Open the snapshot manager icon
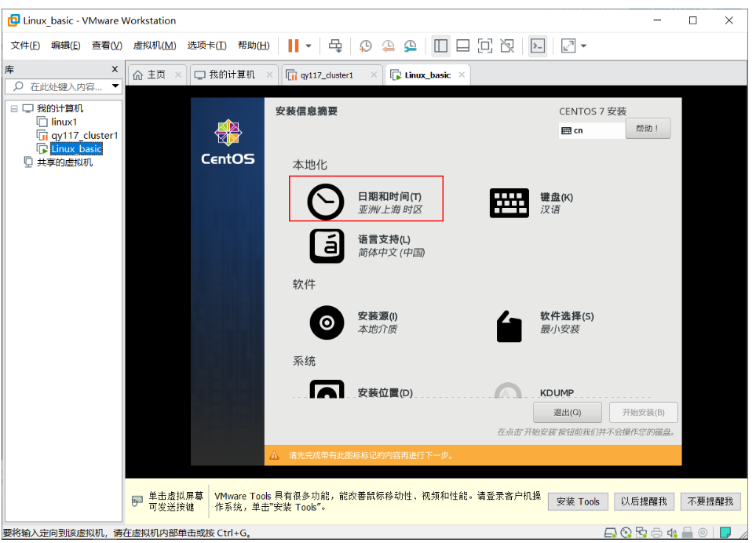Screen dimensions: 756x543 [x=411, y=46]
